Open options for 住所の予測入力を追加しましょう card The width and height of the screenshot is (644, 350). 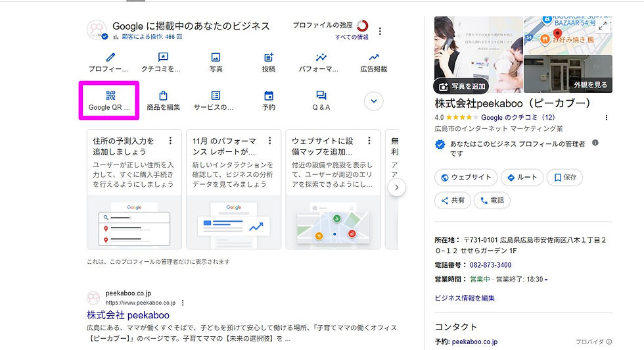pyautogui.click(x=170, y=141)
